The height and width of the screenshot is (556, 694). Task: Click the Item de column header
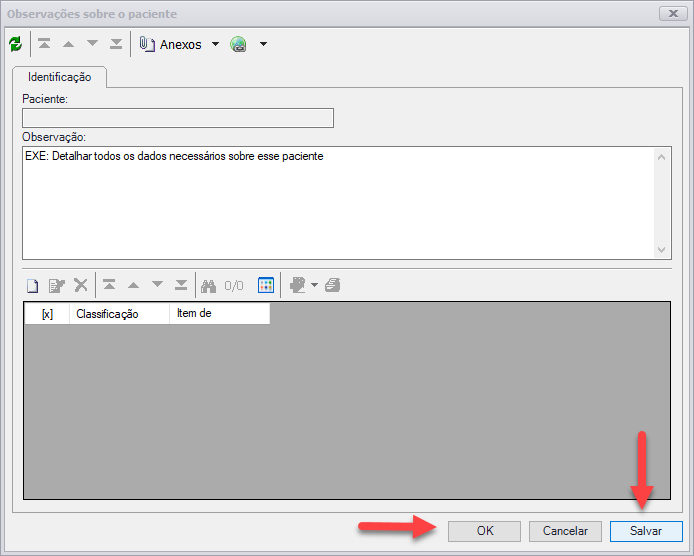pyautogui.click(x=220, y=314)
